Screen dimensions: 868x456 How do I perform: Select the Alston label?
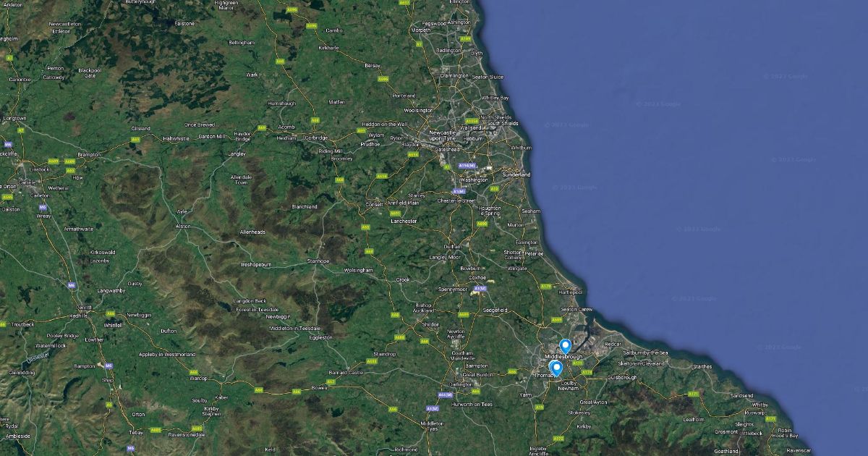[184, 226]
